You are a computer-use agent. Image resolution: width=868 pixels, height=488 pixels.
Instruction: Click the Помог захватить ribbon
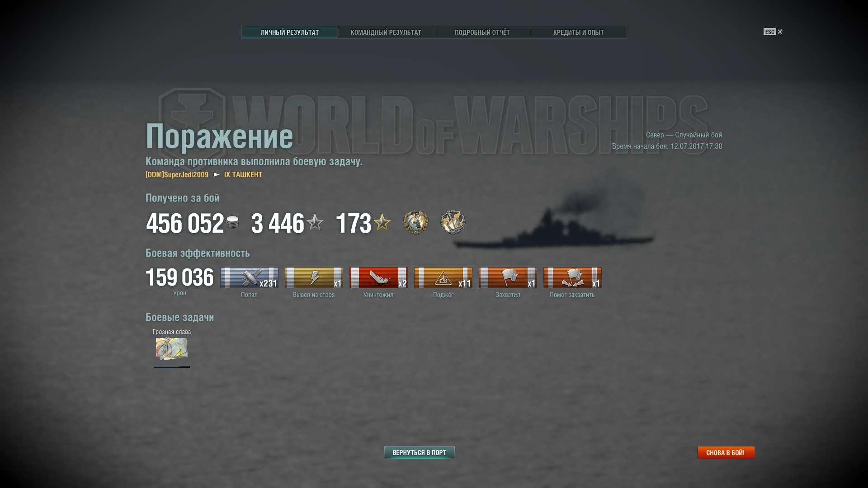[x=572, y=277]
